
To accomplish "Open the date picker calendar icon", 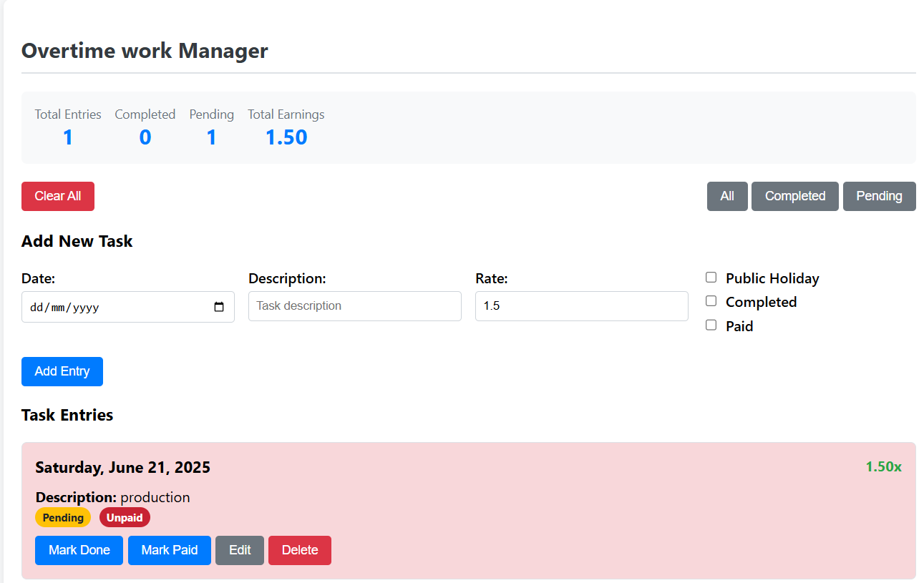I will tap(219, 307).
